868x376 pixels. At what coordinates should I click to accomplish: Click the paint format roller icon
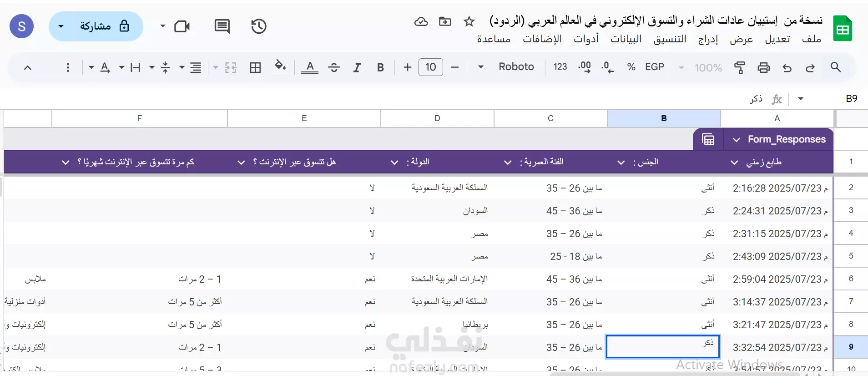pyautogui.click(x=740, y=67)
